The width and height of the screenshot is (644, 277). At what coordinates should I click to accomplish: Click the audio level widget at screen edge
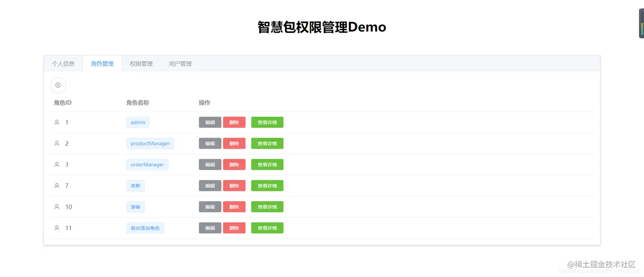641,23
